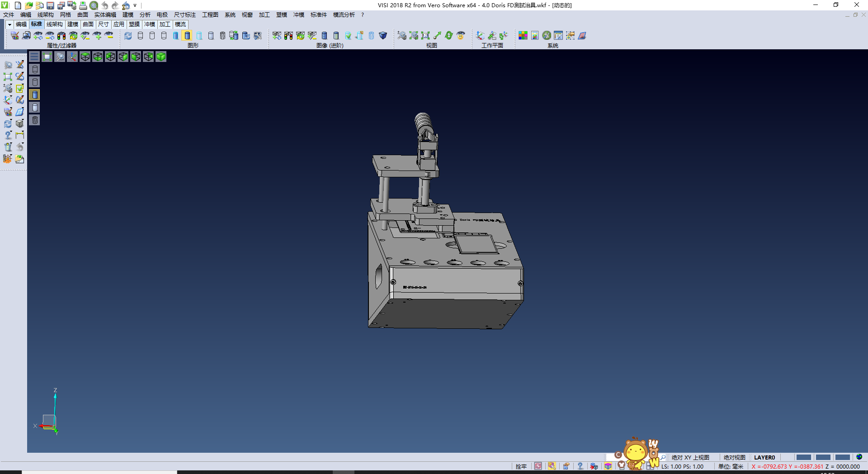Open the toolbar tab dropdown arrow before 编辑
Viewport: 868px width, 474px height.
tap(9, 24)
